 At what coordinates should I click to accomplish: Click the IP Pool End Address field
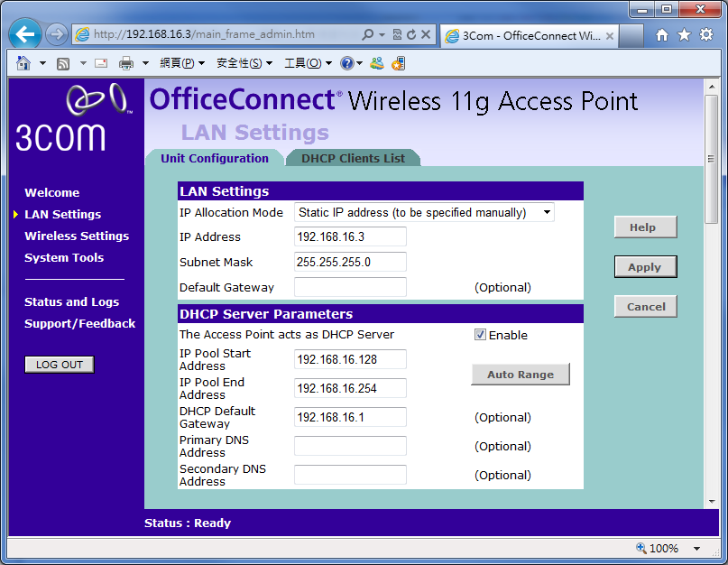tap(350, 388)
